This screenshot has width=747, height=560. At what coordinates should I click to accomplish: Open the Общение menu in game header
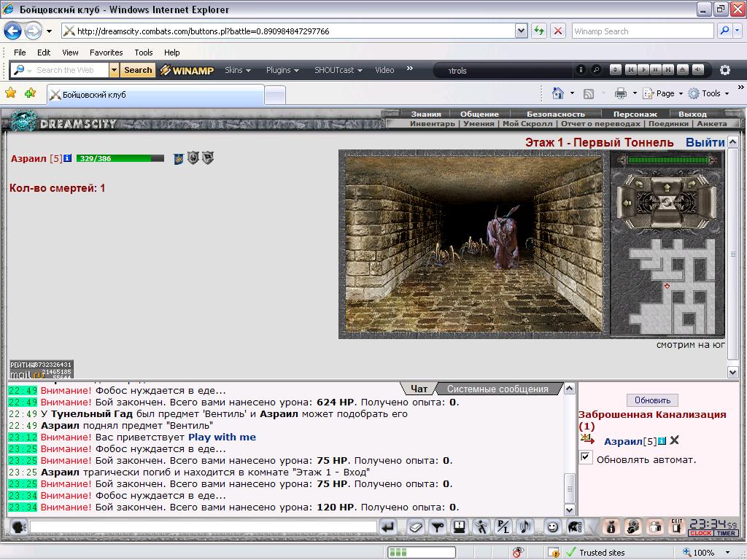coord(479,114)
